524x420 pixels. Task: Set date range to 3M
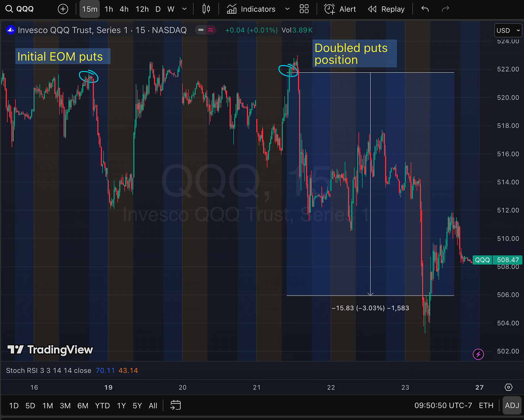tap(65, 406)
